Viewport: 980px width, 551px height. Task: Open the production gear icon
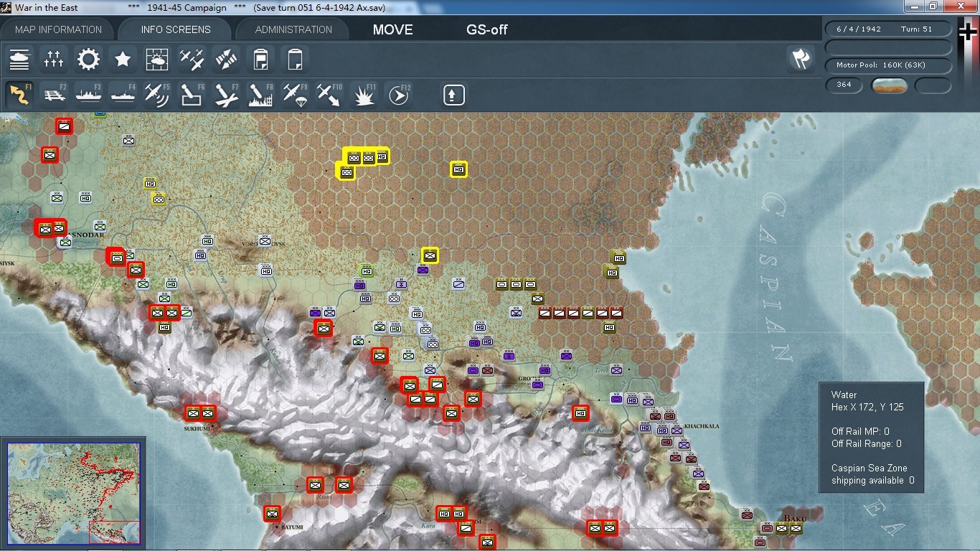pyautogui.click(x=88, y=59)
